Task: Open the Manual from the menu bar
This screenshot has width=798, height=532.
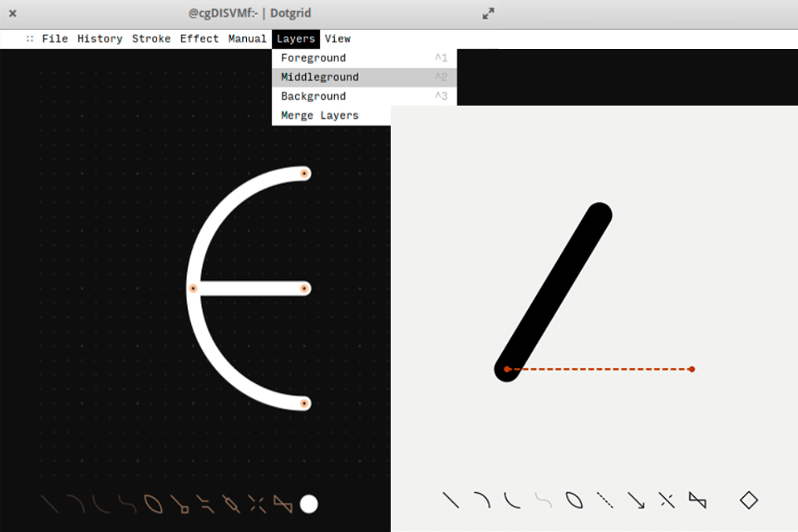Action: pos(249,38)
